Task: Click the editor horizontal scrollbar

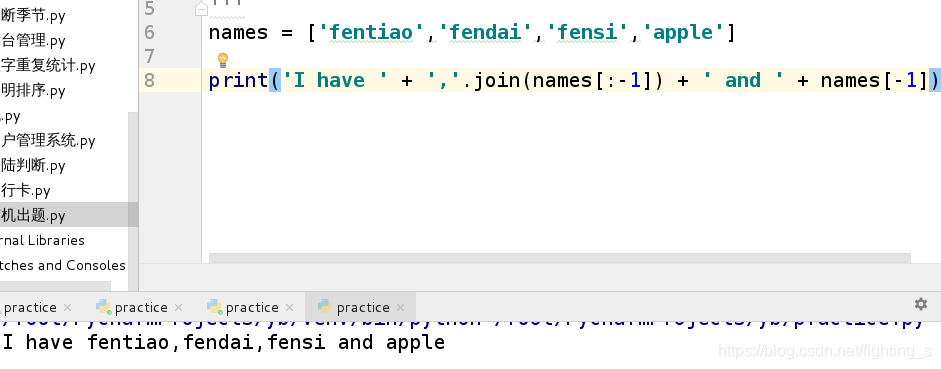Action: pos(559,258)
